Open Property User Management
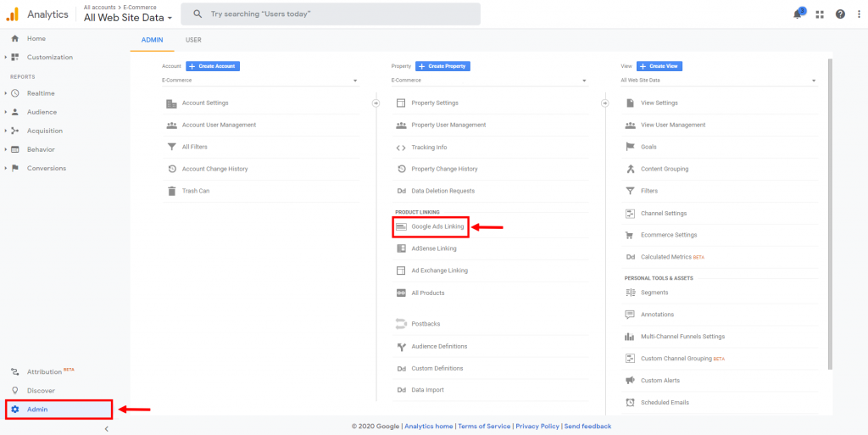This screenshot has height=435, width=868. (x=448, y=125)
